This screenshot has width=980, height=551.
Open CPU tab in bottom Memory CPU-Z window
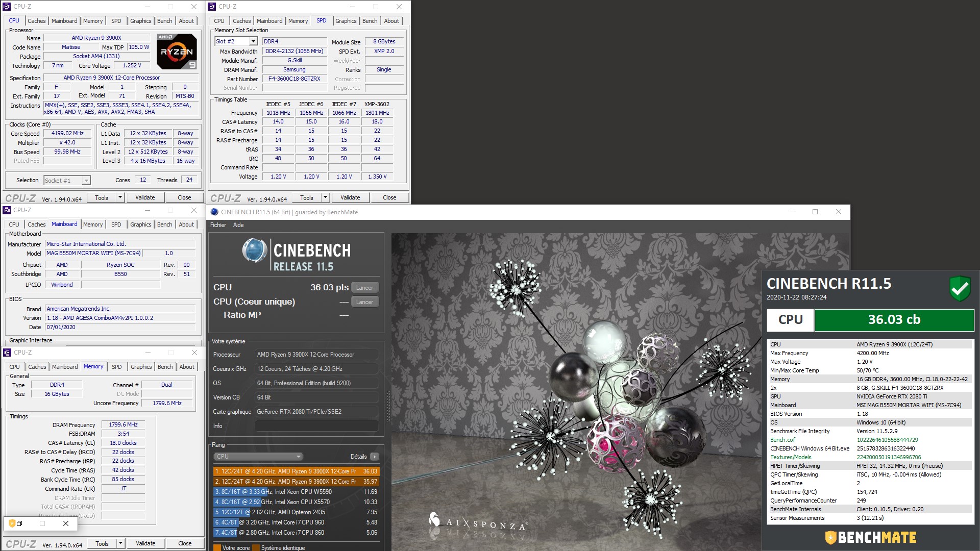coord(14,367)
